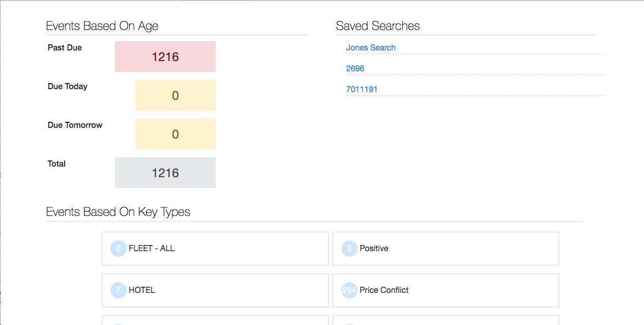The height and width of the screenshot is (325, 644).
Task: Click the yellow Due Tomorrow count box
Action: pyautogui.click(x=175, y=134)
